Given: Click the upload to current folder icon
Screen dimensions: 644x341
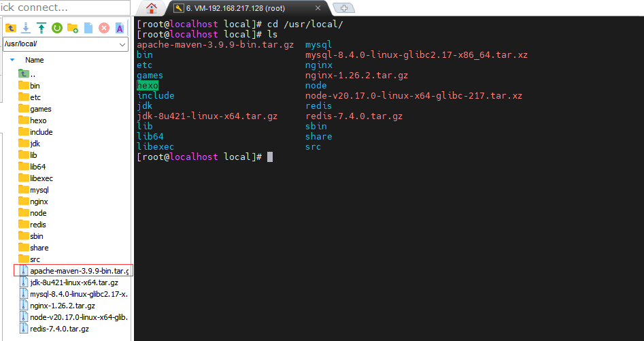Looking at the screenshot, I should [x=41, y=28].
